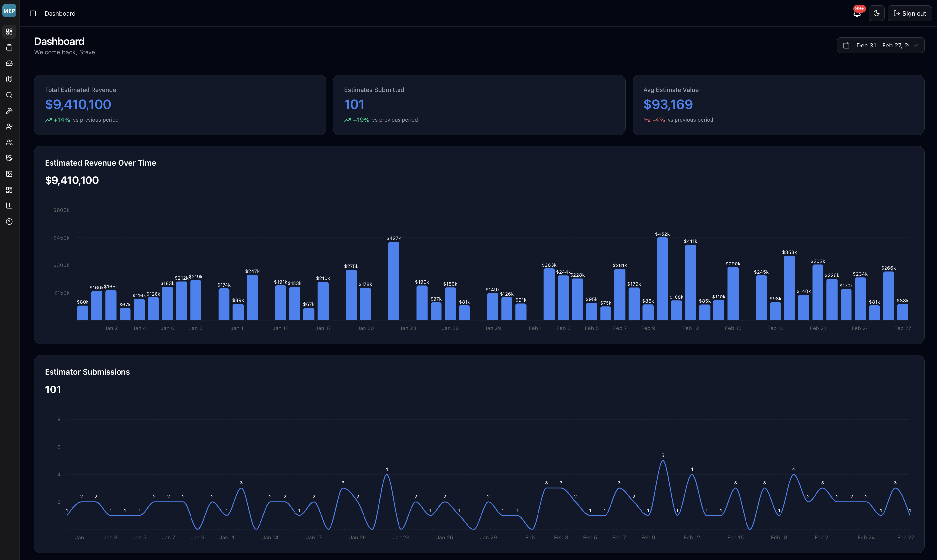Open the Inbox icon in the sidebar
The height and width of the screenshot is (560, 937).
tap(9, 63)
